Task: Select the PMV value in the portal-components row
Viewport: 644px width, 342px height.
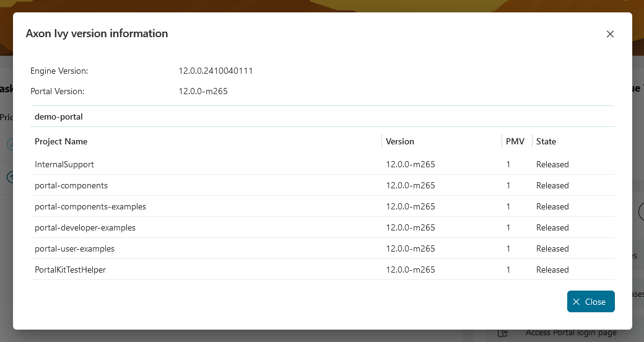Action: coord(508,185)
